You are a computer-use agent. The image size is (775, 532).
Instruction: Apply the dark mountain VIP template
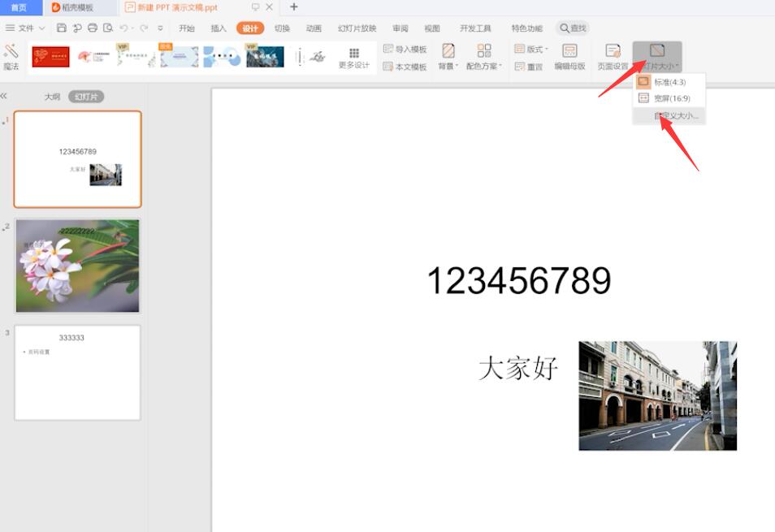point(265,57)
